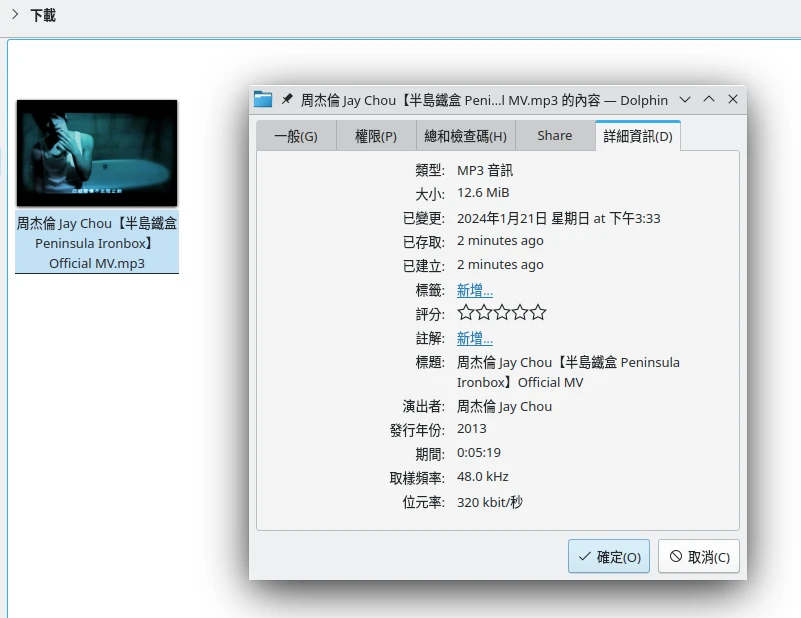This screenshot has height=618, width=801.
Task: Click the 下載 breadcrumb folder name
Action: click(x=43, y=16)
